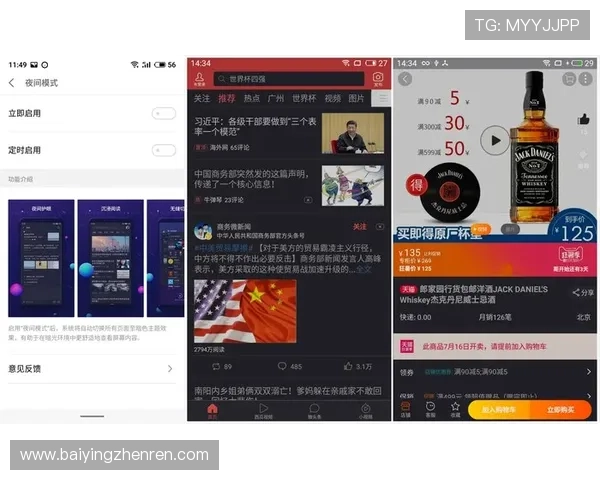Viewport: 600px width, 480px height.
Task: Switch to the 热点 tab
Action: pyautogui.click(x=252, y=98)
